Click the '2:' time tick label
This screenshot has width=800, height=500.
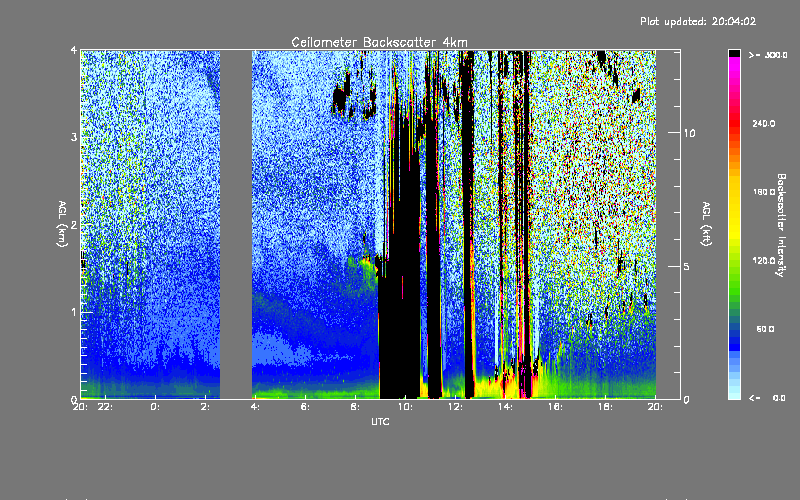click(x=205, y=407)
